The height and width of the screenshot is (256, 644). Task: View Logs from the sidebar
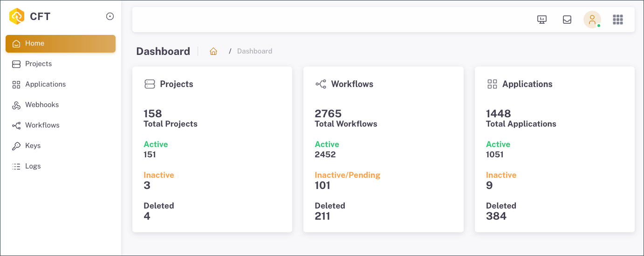[33, 166]
